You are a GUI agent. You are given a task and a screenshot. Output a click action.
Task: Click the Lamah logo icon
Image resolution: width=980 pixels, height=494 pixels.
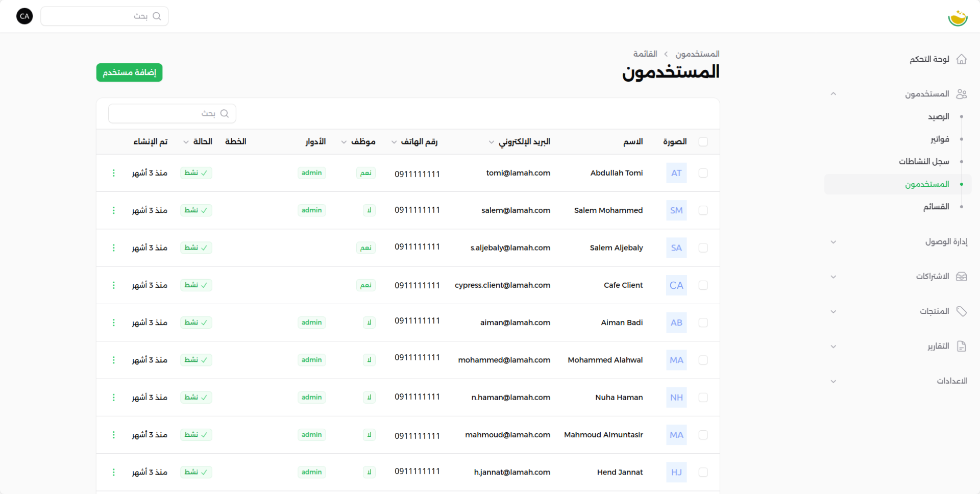(958, 17)
